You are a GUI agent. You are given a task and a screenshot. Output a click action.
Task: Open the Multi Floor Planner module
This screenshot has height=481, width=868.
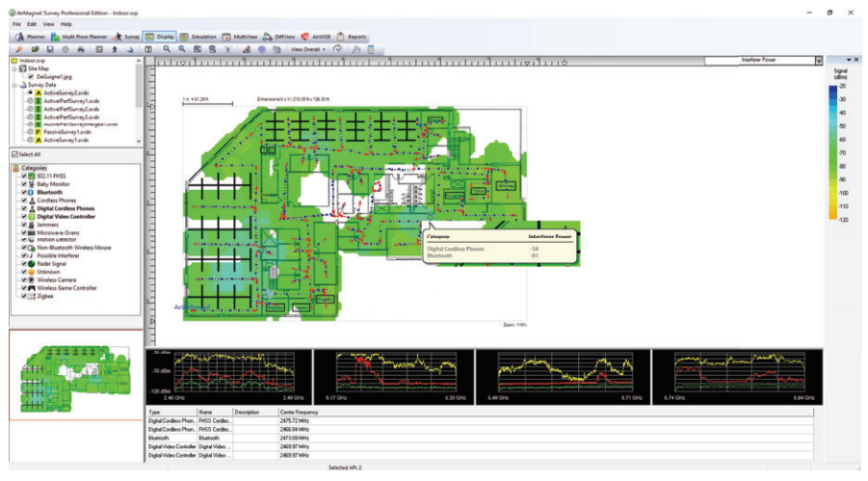click(x=79, y=37)
